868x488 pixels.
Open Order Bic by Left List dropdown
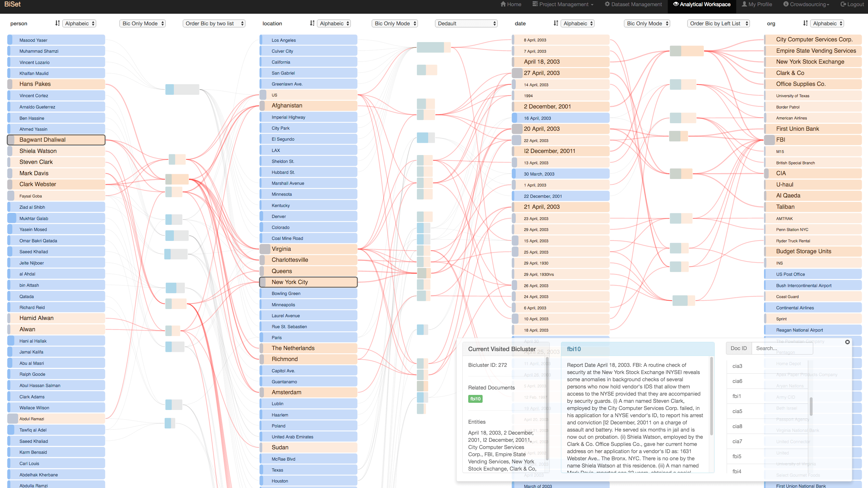(718, 23)
